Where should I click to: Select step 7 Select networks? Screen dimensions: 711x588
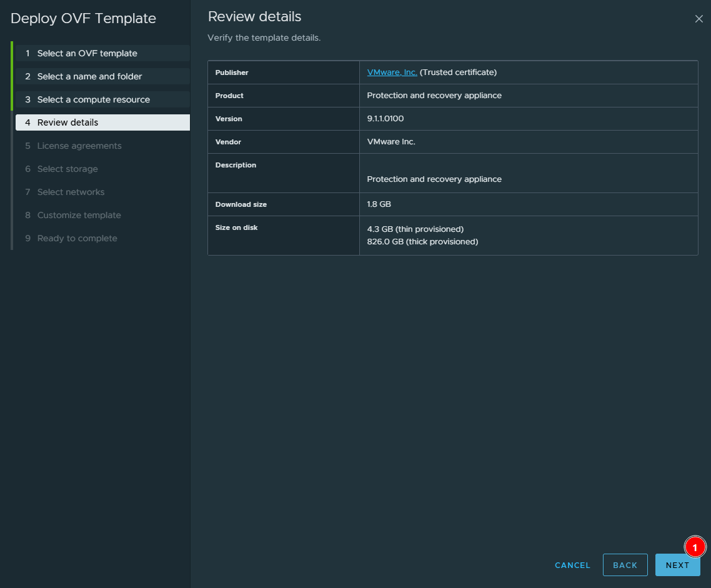[x=102, y=192]
